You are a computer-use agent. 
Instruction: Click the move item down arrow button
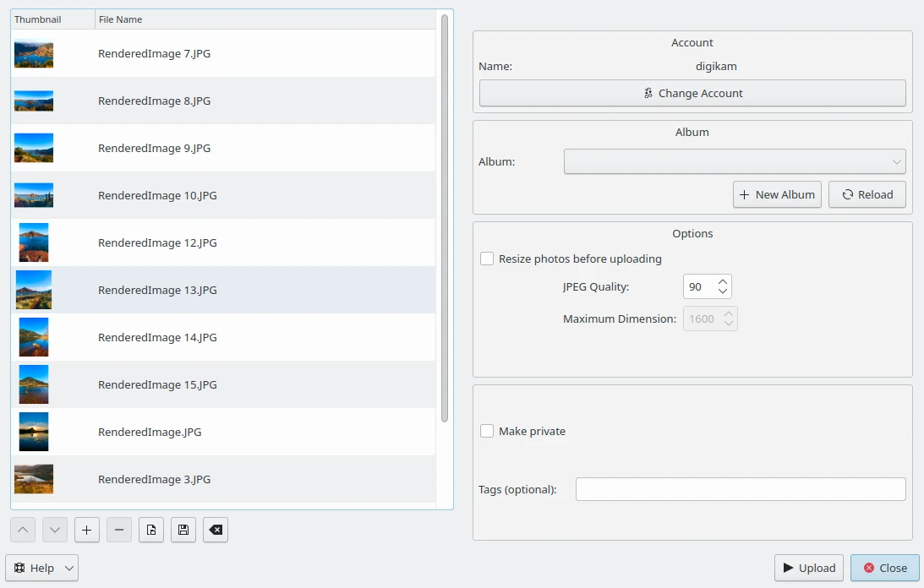(55, 530)
